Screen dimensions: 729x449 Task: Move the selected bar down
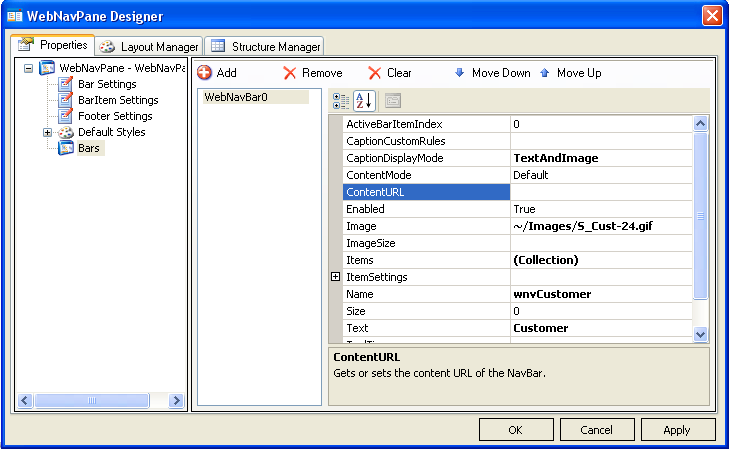(x=460, y=73)
